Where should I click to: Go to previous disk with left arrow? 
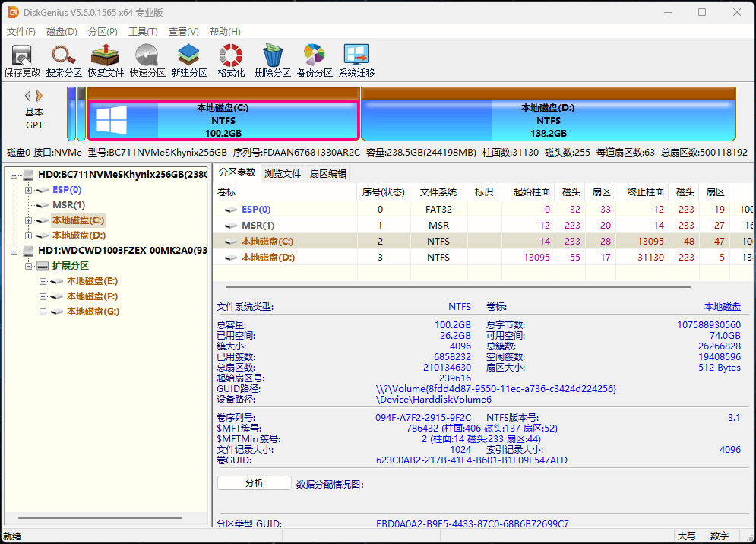tap(28, 96)
